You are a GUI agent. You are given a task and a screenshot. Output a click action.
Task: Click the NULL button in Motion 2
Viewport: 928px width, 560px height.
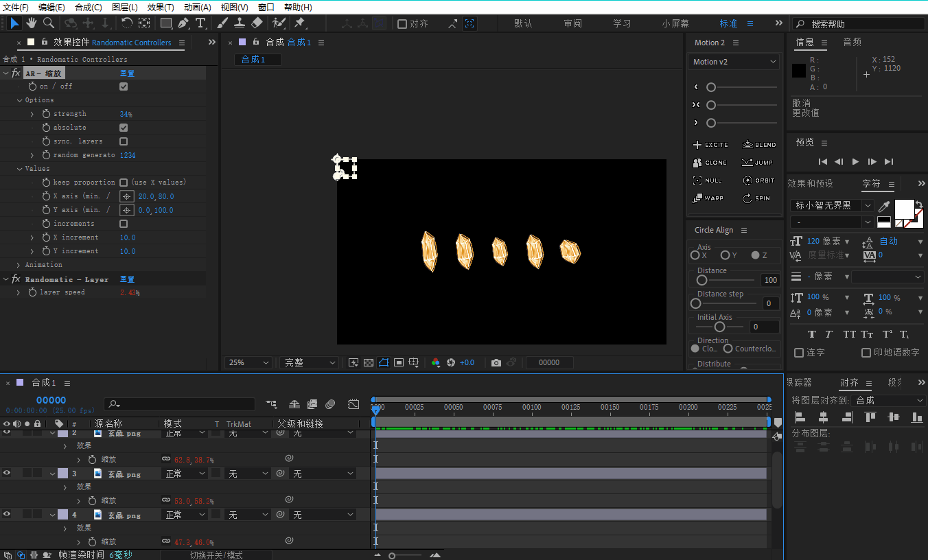(707, 180)
